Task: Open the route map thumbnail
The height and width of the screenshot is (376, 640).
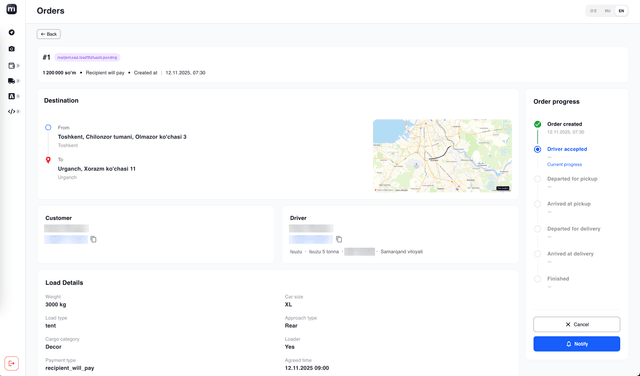Action: [442, 156]
